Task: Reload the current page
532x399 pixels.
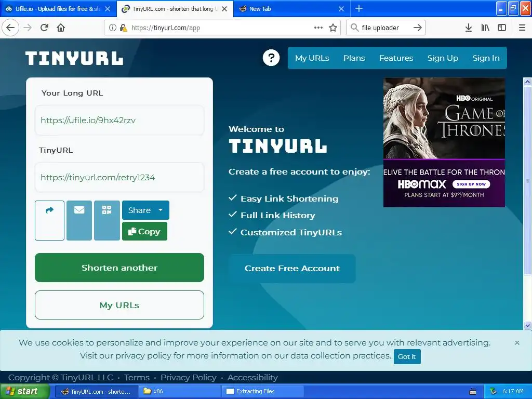Action: (44, 28)
